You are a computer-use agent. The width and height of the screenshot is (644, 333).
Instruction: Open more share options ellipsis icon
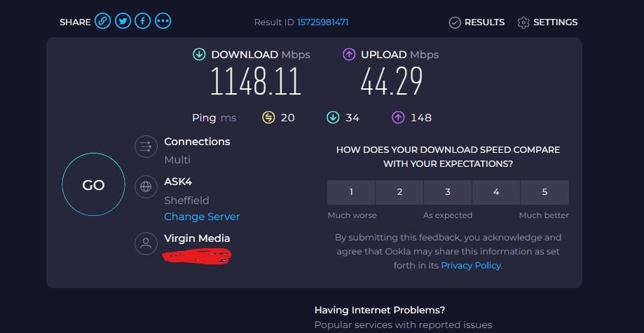163,21
